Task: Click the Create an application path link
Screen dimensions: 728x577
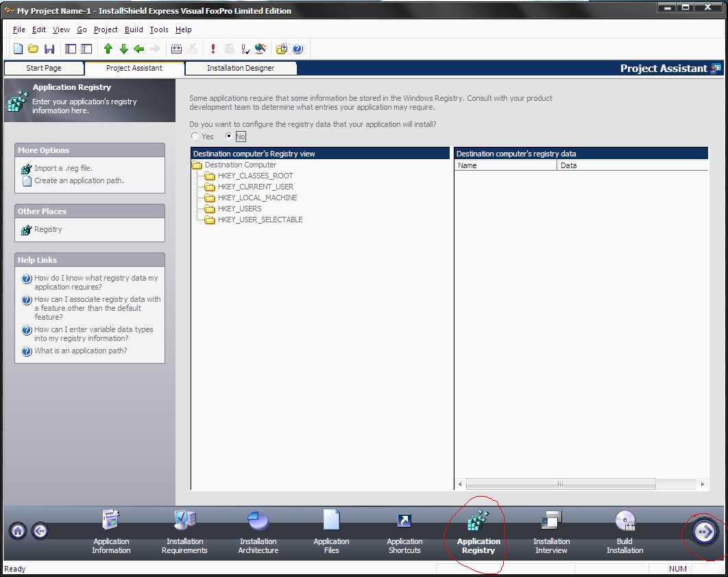Action: [79, 180]
